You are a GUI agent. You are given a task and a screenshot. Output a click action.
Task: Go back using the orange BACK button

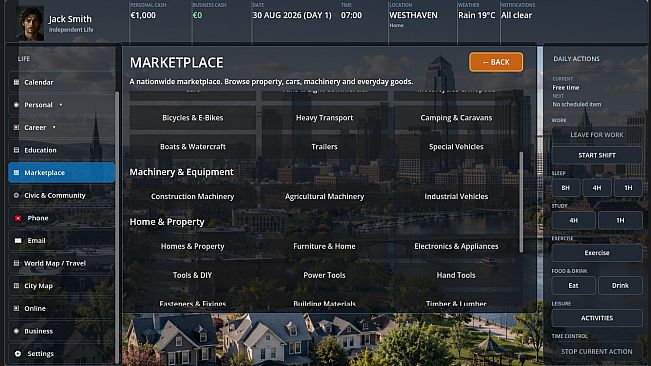[x=496, y=62]
